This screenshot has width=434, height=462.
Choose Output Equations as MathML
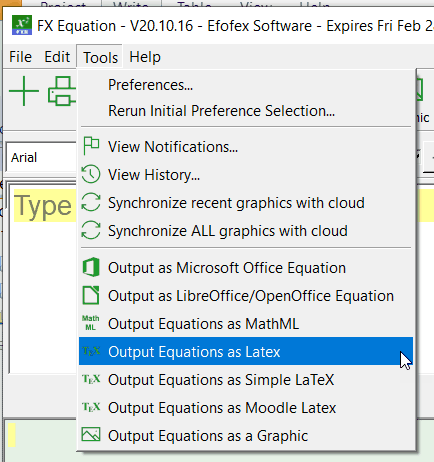pos(246,324)
